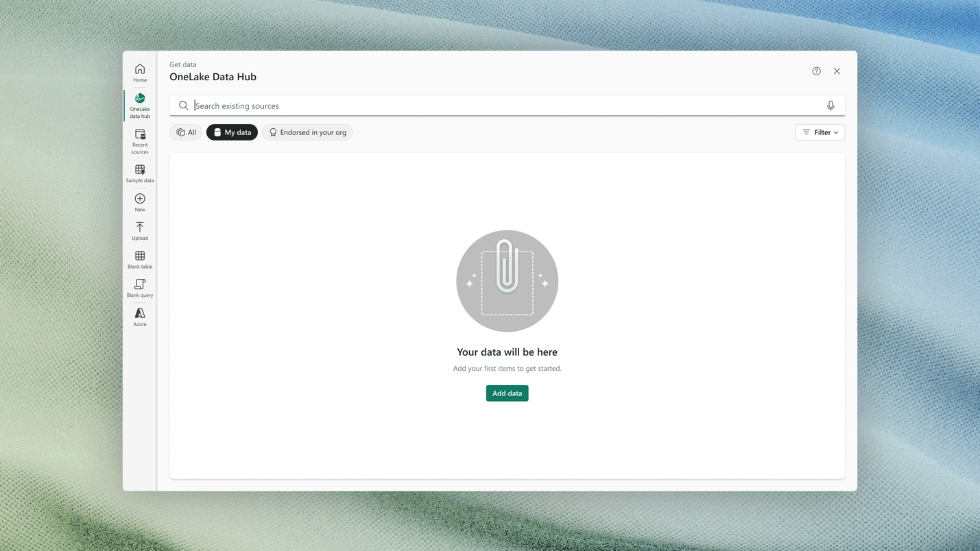Click the 'OneLake Data Hub' title
The image size is (980, 551).
(213, 77)
